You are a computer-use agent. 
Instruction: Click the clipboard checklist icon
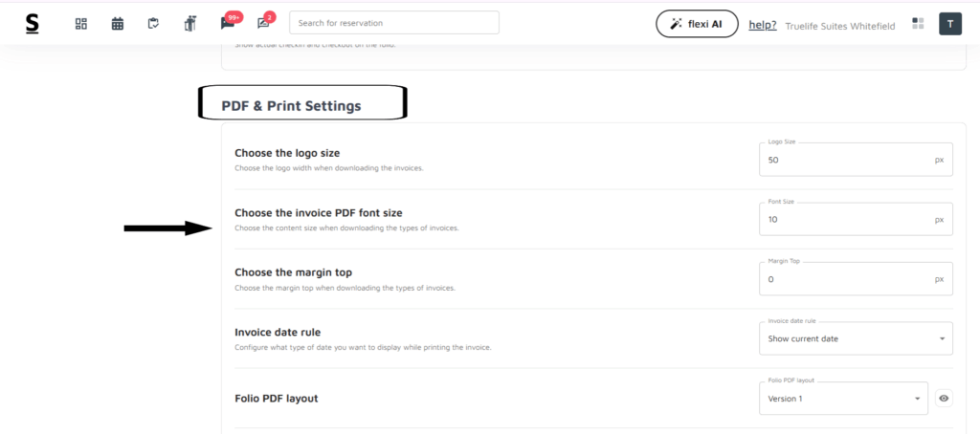(x=153, y=24)
